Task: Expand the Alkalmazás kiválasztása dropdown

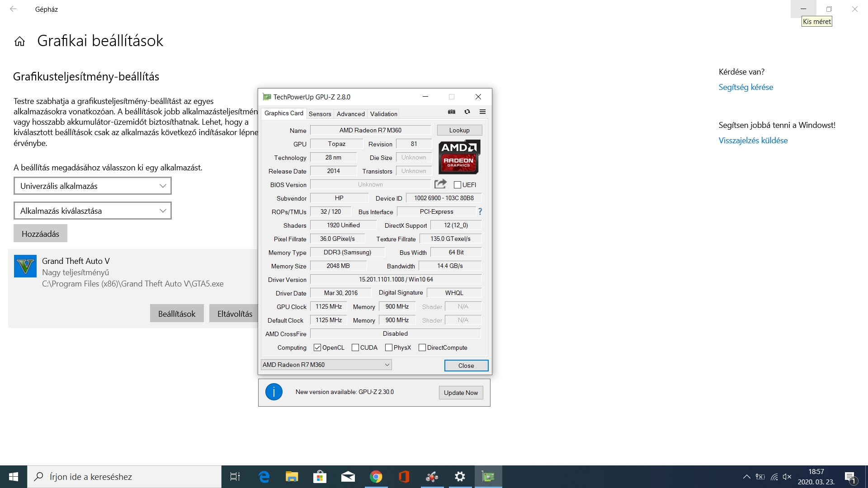Action: [93, 211]
